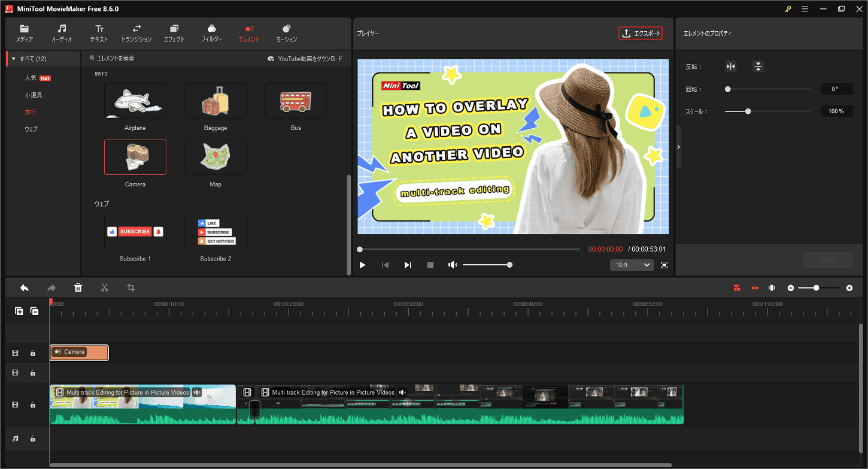Select the Crop tool in timeline toolbar
868x469 pixels.
coord(131,288)
